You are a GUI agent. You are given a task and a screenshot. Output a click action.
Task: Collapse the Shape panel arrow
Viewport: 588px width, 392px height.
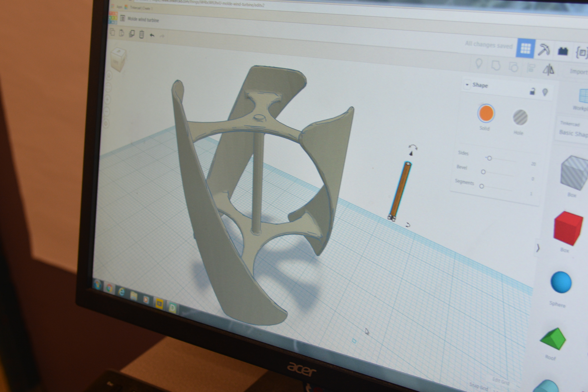[x=467, y=85]
